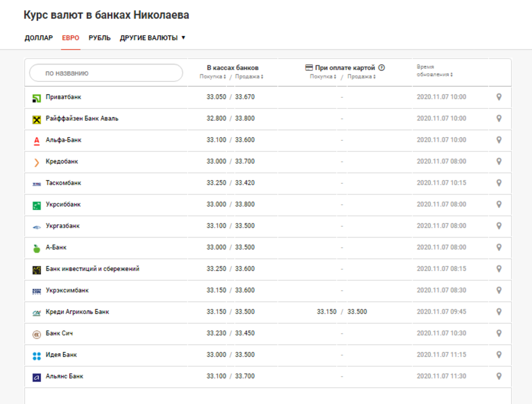Click Идея Банк update time 2020.11.07 11:15
The image size is (532, 404).
442,355
